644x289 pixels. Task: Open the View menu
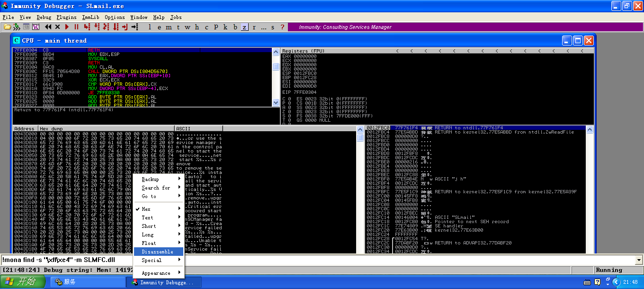(25, 17)
